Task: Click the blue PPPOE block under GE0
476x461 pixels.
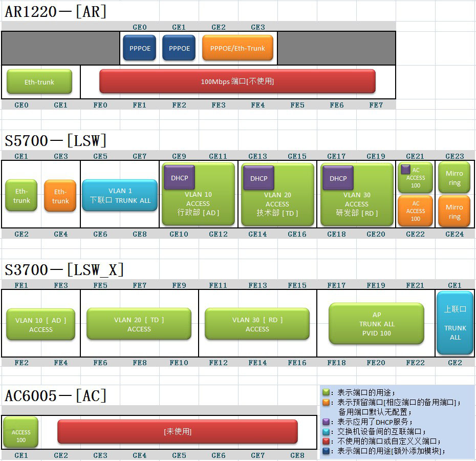Action: (x=139, y=48)
